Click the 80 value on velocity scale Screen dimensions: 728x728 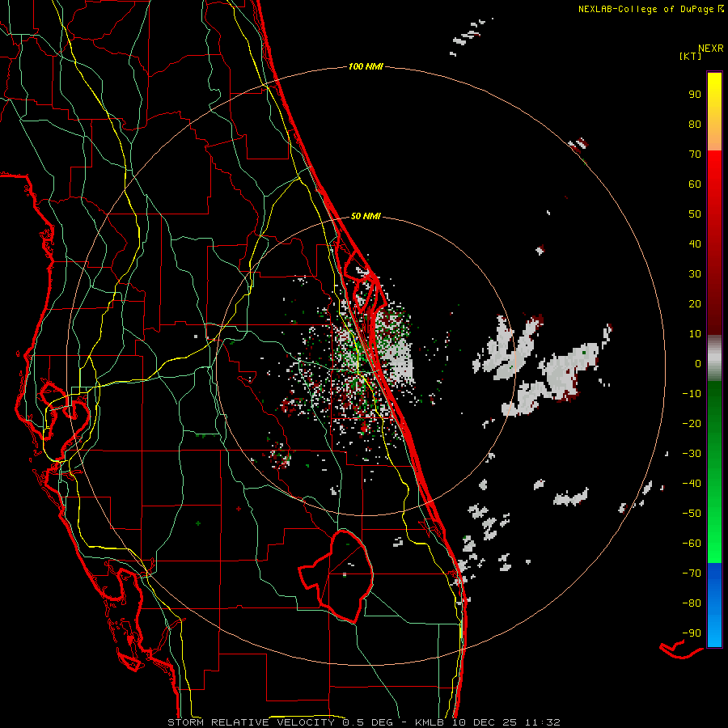(x=695, y=124)
